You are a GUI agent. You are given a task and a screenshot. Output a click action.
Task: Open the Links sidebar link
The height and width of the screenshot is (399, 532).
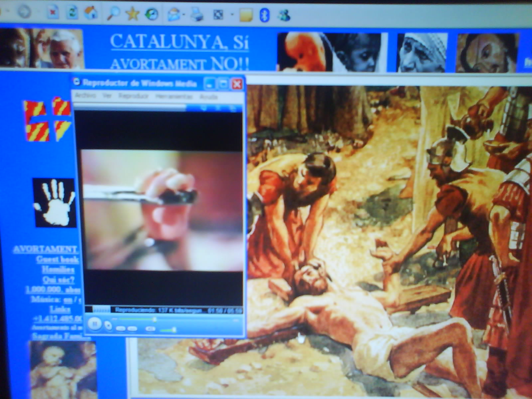[x=60, y=309]
